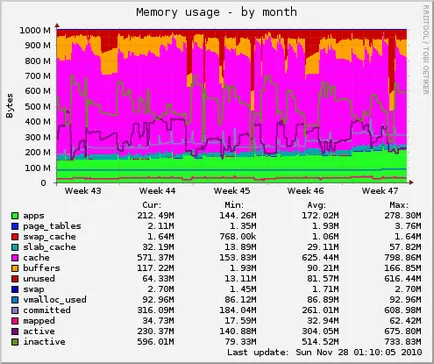Click the red swap_cache legend swatch
This screenshot has width=434, height=364.
[x=15, y=237]
